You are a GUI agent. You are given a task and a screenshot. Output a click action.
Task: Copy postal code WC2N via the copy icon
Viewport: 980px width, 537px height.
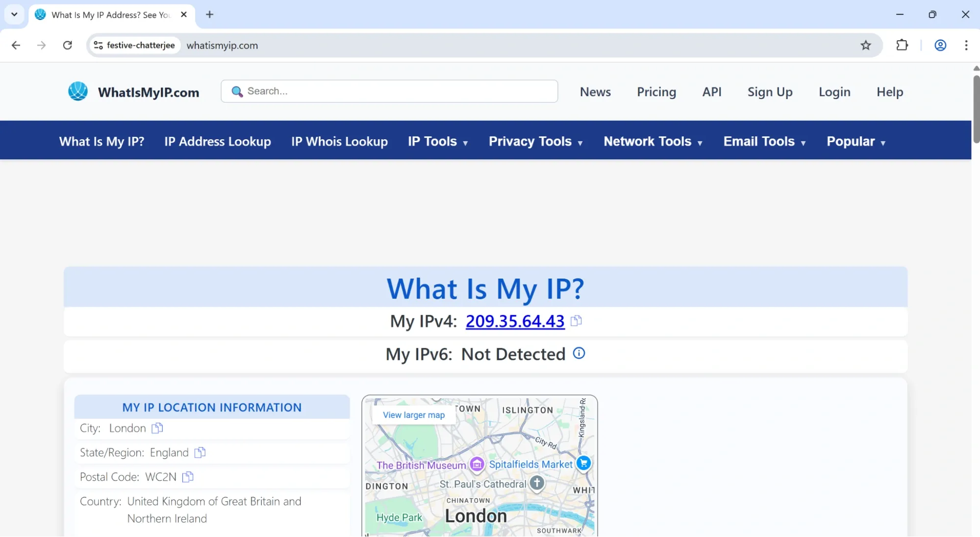[187, 476]
